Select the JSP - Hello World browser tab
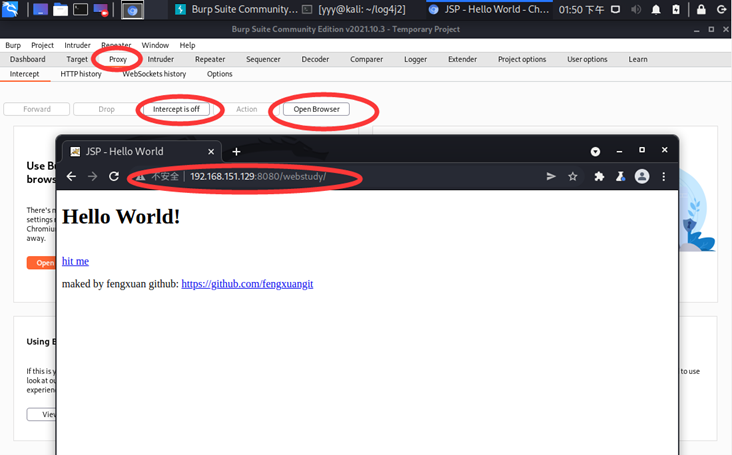The width and height of the screenshot is (732, 455). [x=141, y=151]
